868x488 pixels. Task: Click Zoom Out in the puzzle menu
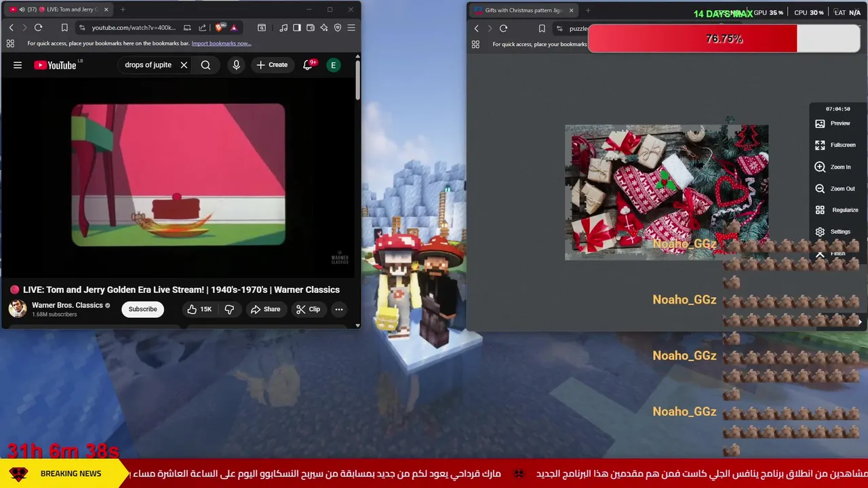point(835,188)
